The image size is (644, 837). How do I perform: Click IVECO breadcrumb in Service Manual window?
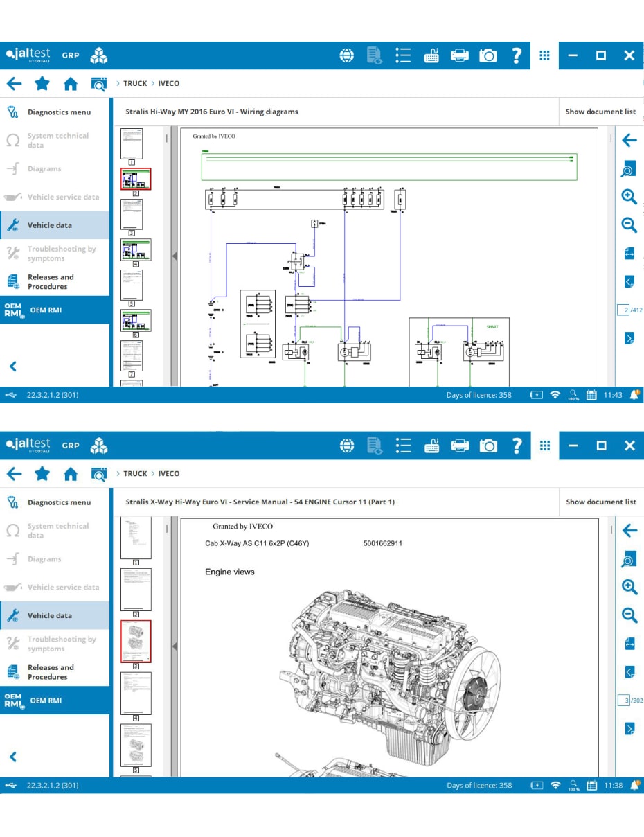coord(168,474)
